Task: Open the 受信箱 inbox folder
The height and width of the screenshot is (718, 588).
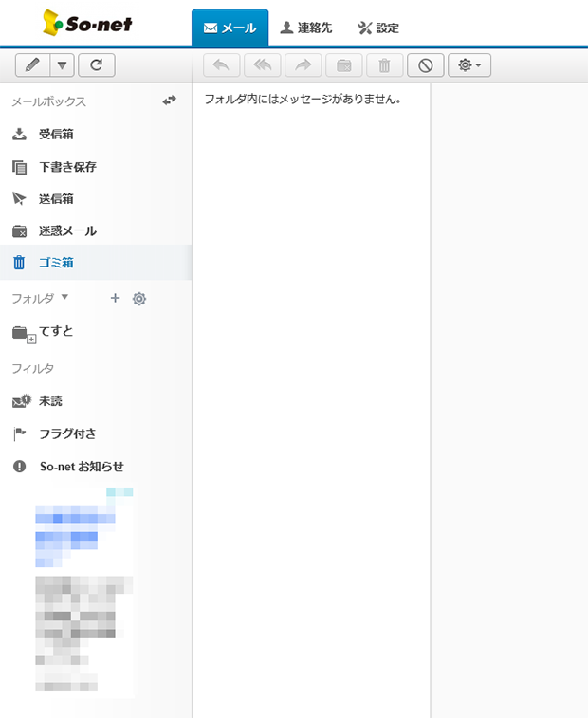Action: coord(56,135)
